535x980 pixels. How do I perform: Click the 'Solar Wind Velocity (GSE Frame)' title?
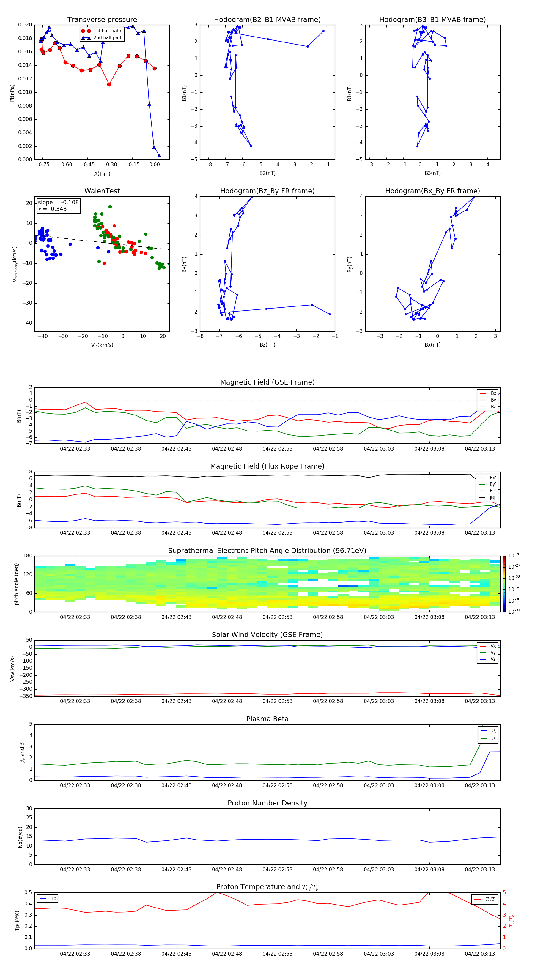[x=267, y=635]
